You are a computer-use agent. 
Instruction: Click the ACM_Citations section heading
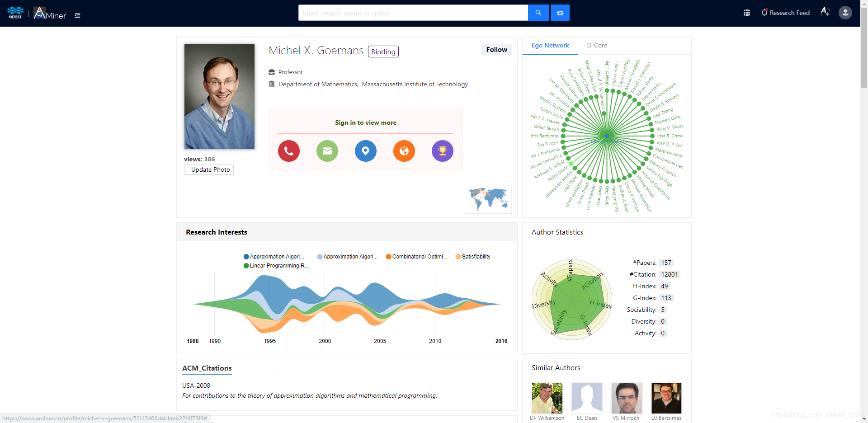point(207,368)
